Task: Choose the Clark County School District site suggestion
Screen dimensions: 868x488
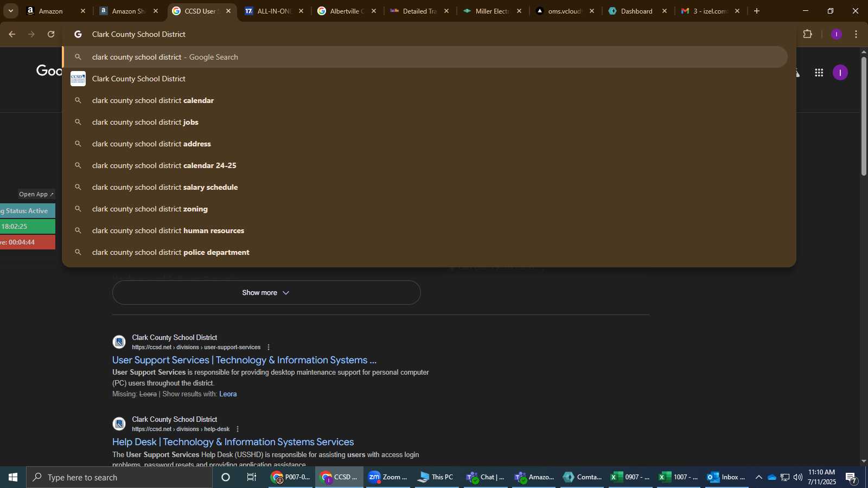Action: point(425,79)
